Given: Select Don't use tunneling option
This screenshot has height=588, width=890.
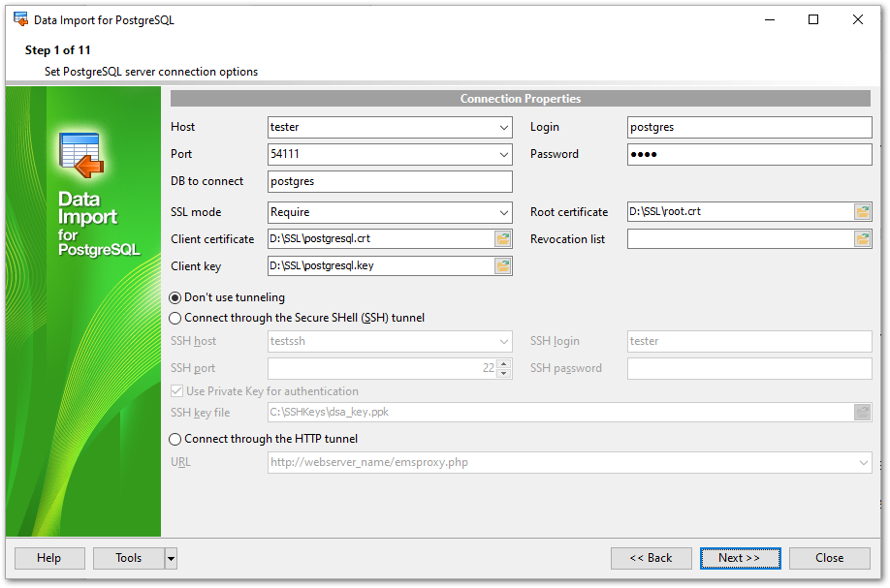Looking at the screenshot, I should click(175, 297).
